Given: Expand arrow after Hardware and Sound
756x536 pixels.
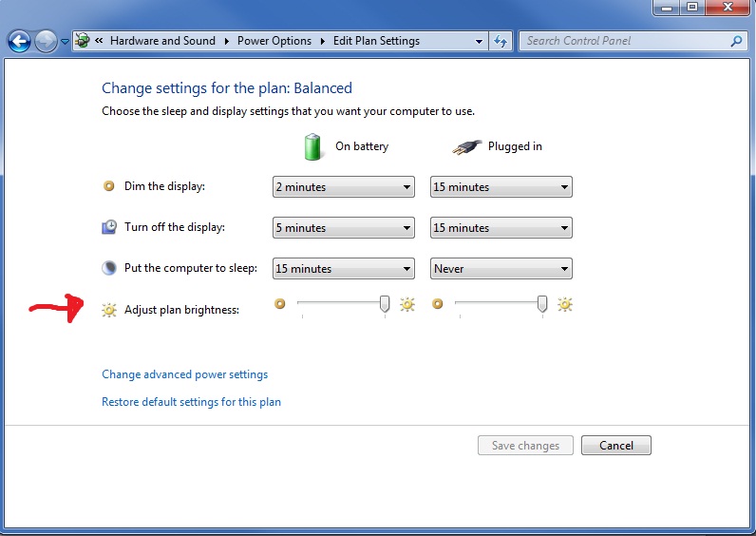Looking at the screenshot, I should click(x=227, y=41).
